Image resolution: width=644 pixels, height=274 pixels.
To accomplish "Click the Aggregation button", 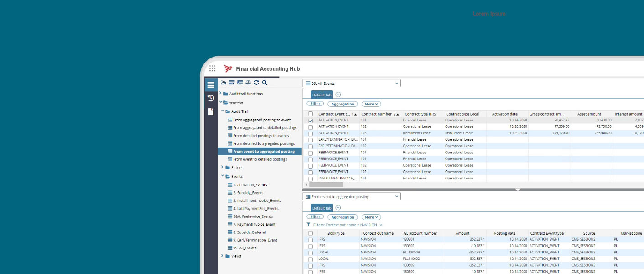I will [343, 104].
